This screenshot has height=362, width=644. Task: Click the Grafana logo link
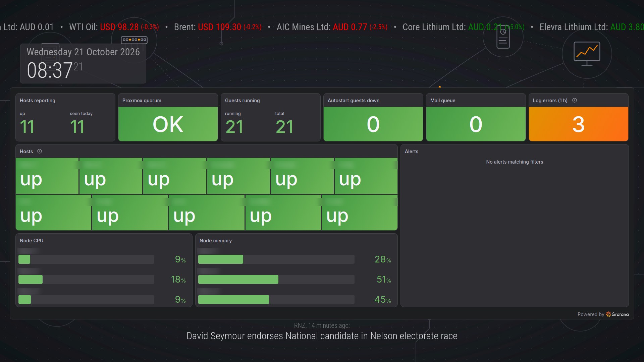[618, 314]
